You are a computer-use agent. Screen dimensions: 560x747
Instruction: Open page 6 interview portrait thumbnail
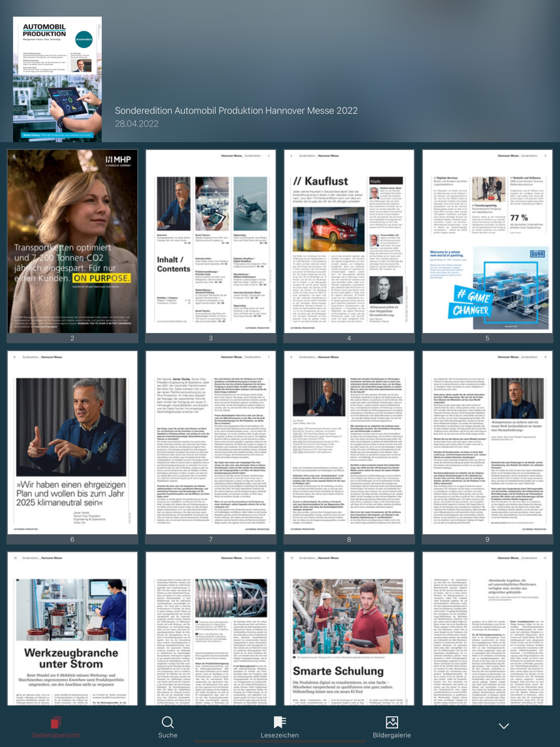coord(72,442)
